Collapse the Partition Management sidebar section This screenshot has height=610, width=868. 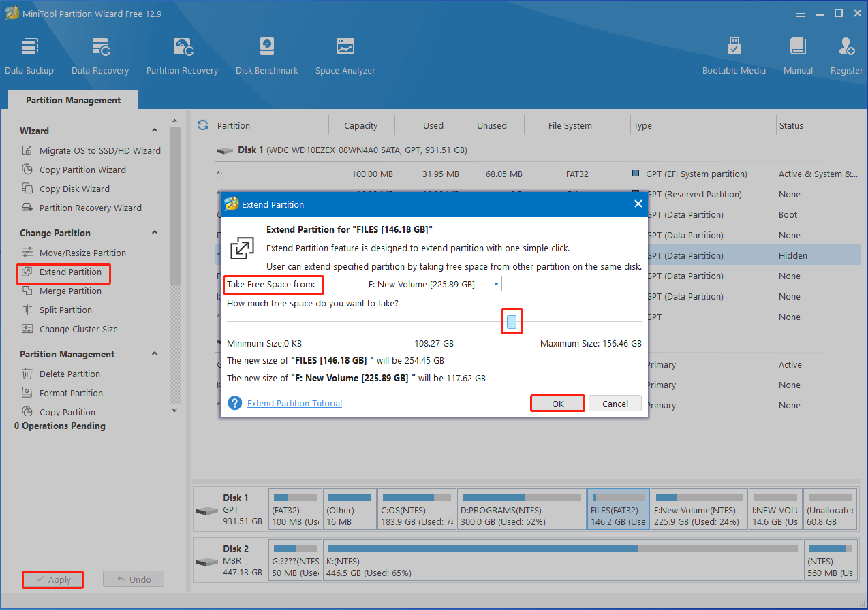coord(155,354)
